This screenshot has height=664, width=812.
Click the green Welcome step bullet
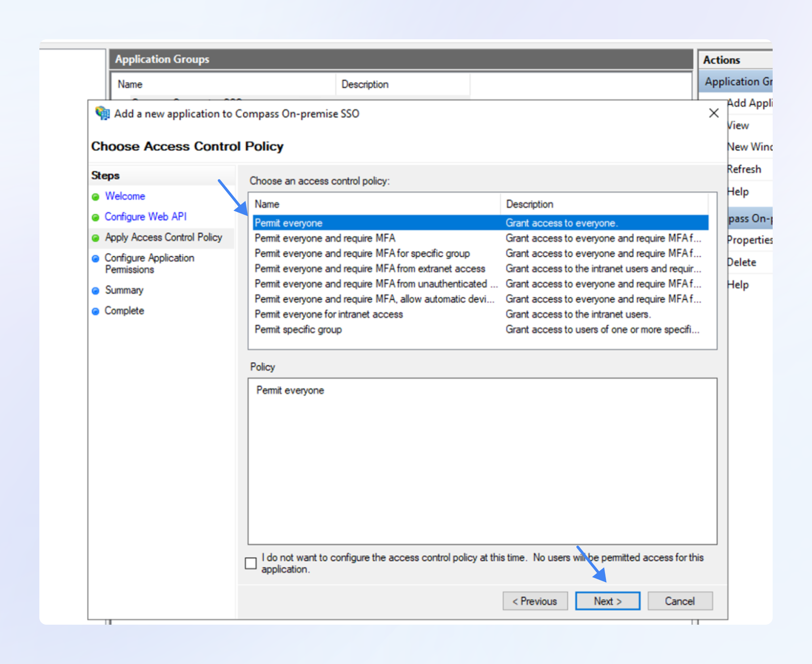point(95,197)
